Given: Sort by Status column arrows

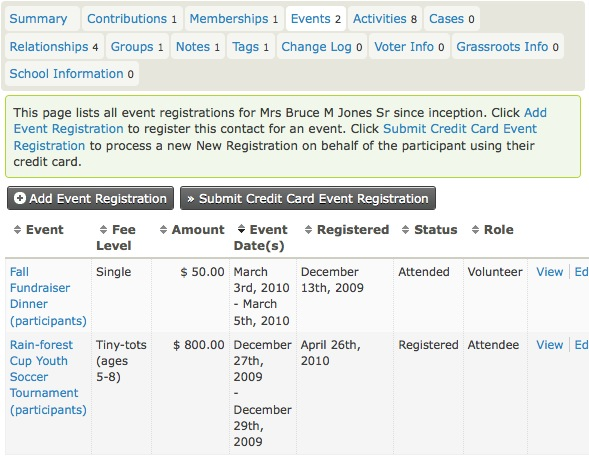Looking at the screenshot, I should [405, 230].
